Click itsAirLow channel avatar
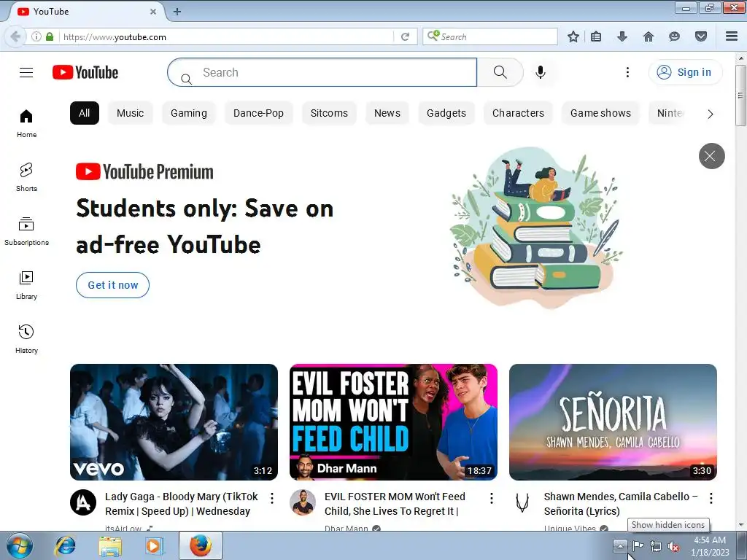The height and width of the screenshot is (560, 747). pyautogui.click(x=83, y=502)
